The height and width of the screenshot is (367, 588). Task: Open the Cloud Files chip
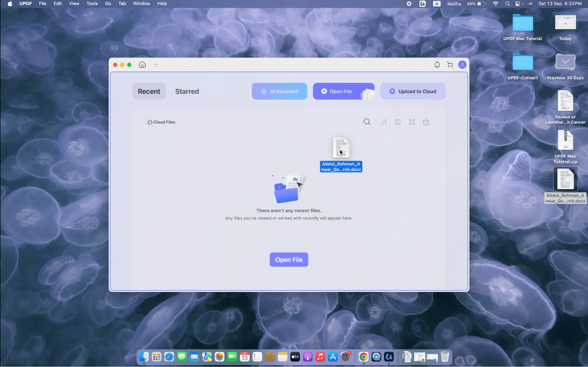tap(161, 122)
